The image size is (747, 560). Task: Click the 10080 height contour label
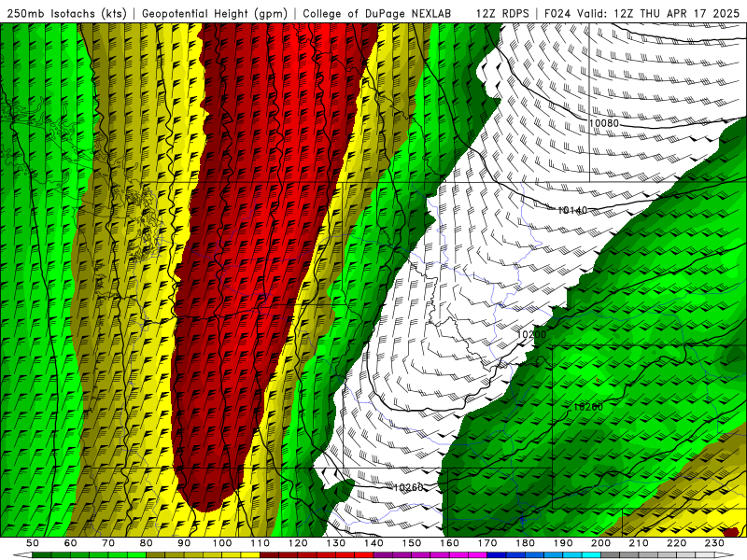click(x=603, y=123)
